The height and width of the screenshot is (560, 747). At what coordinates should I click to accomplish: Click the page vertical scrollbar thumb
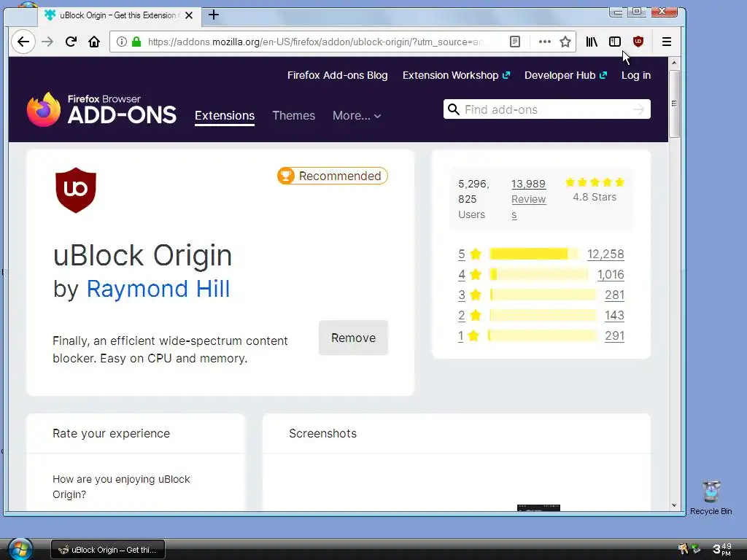[x=673, y=104]
